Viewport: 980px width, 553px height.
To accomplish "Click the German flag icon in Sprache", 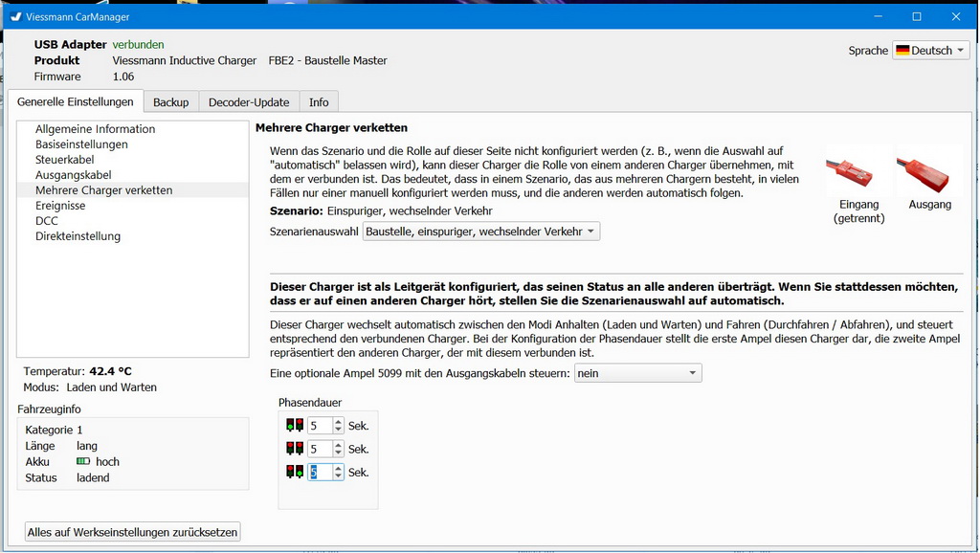I will [902, 51].
